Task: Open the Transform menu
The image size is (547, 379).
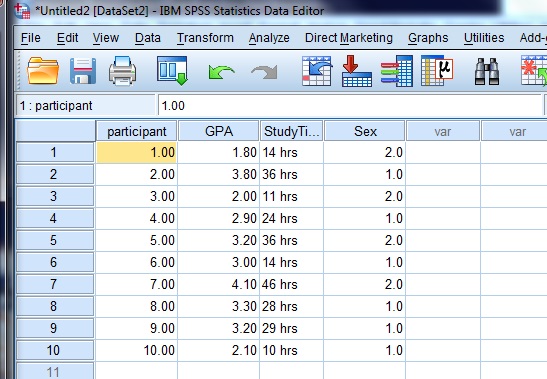Action: tap(205, 38)
